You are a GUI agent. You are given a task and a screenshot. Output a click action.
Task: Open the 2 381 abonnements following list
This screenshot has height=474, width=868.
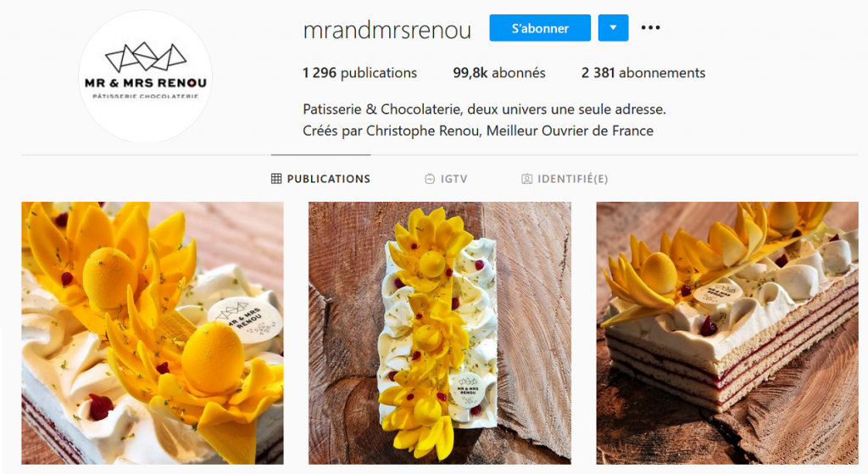[643, 73]
